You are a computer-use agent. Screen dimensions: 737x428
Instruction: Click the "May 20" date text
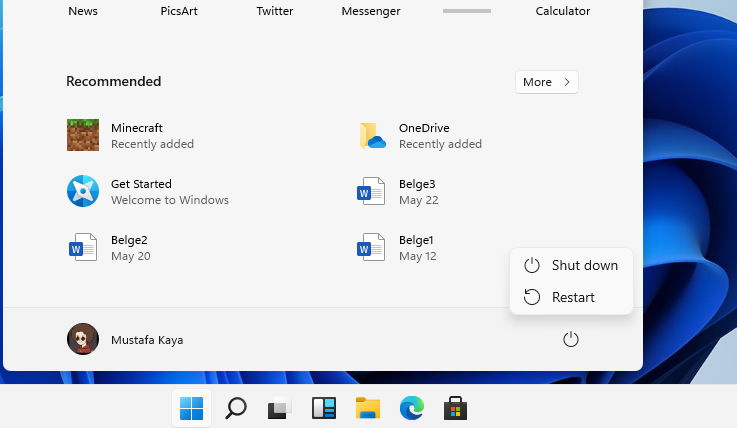131,256
